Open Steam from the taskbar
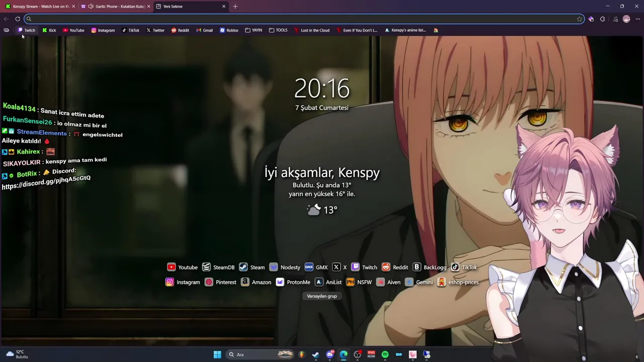 tap(315, 354)
